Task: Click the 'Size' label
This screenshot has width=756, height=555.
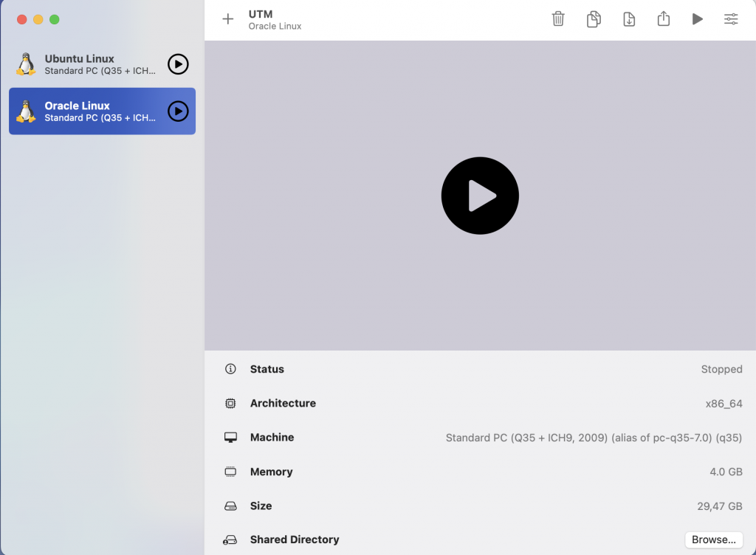Action: pos(261,506)
